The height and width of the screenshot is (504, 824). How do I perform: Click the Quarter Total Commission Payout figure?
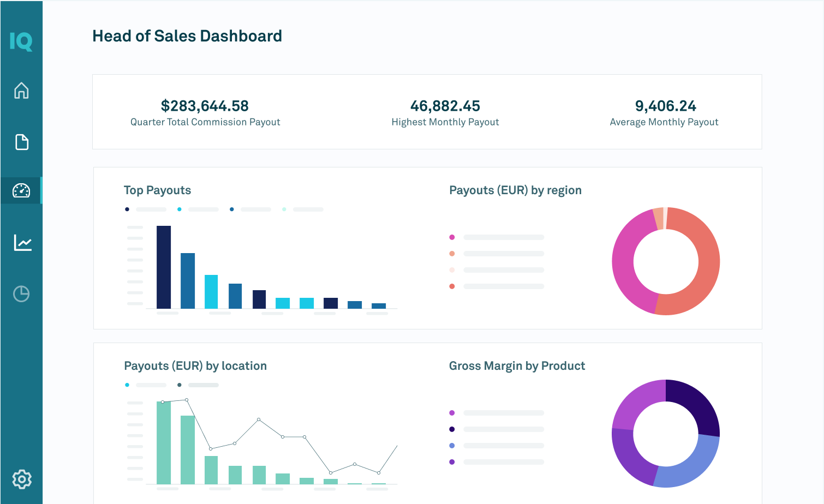205,106
